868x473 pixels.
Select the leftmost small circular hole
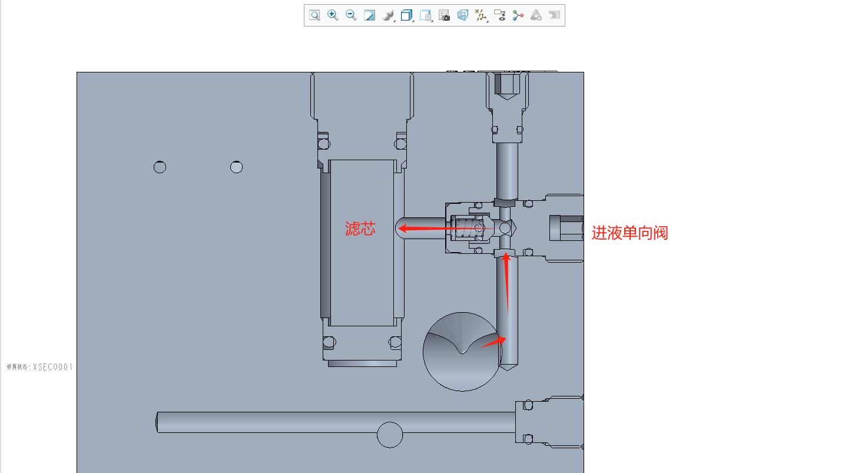tap(160, 167)
